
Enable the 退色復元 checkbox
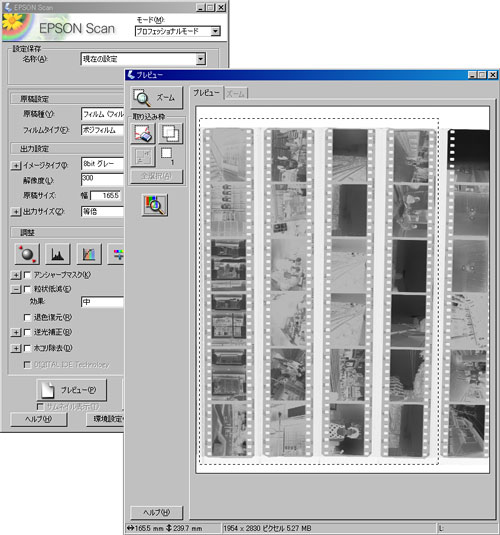click(27, 317)
